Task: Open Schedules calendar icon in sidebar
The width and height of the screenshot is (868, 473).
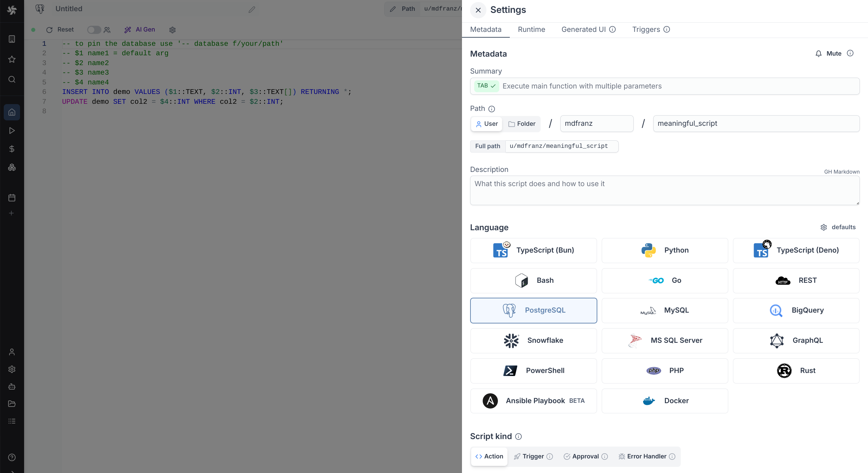Action: (12, 198)
